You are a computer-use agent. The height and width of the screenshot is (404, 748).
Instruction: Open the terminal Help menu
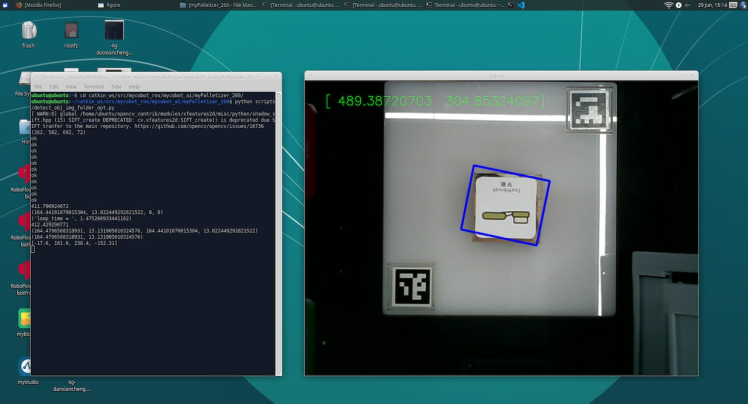[x=134, y=87]
